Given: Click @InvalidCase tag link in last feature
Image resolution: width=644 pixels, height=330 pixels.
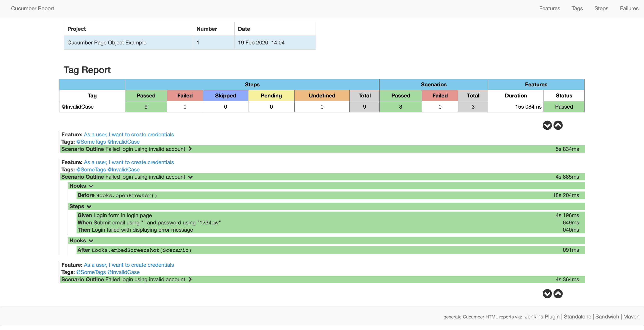Looking at the screenshot, I should pyautogui.click(x=123, y=272).
